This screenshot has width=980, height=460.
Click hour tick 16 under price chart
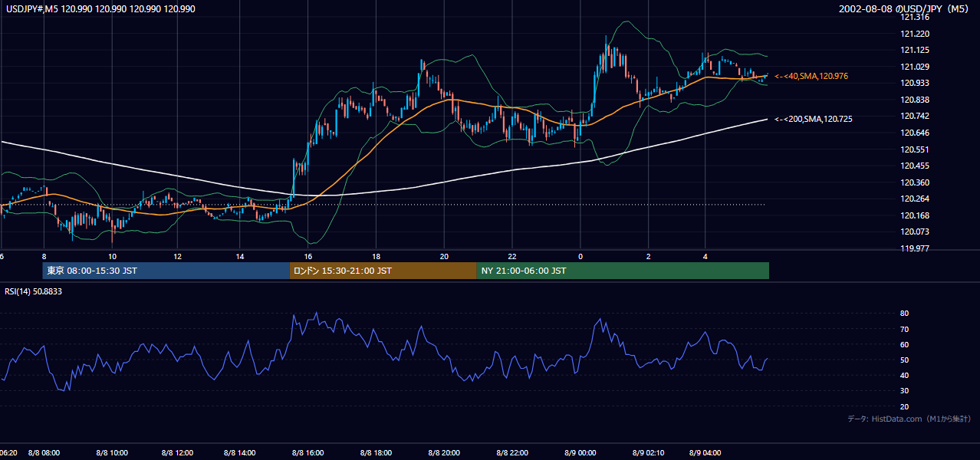(x=308, y=257)
